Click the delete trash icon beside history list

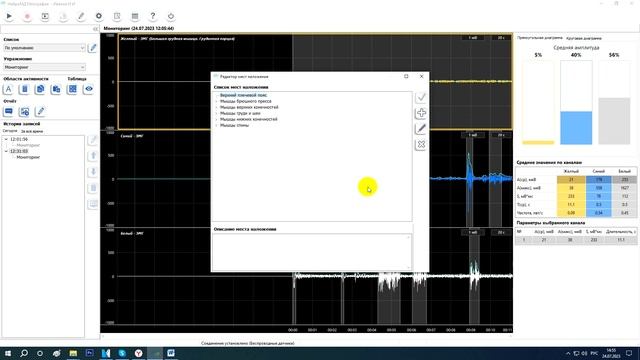point(93,188)
